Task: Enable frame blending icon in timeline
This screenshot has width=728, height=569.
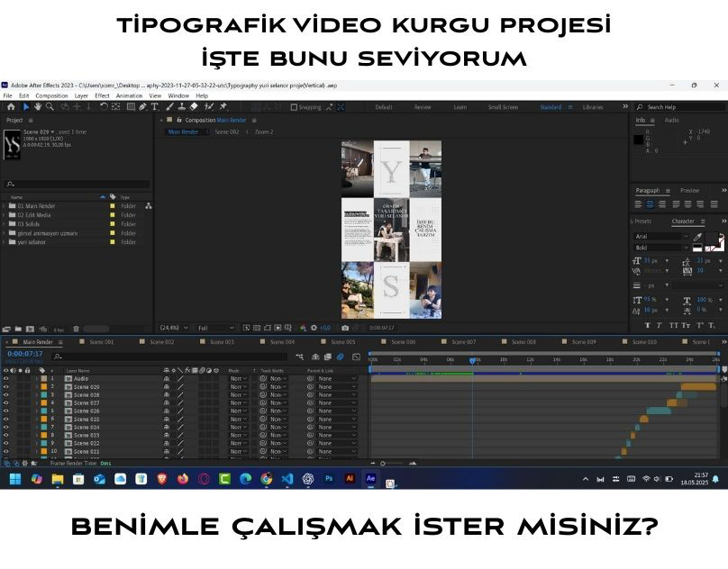Action: (328, 357)
